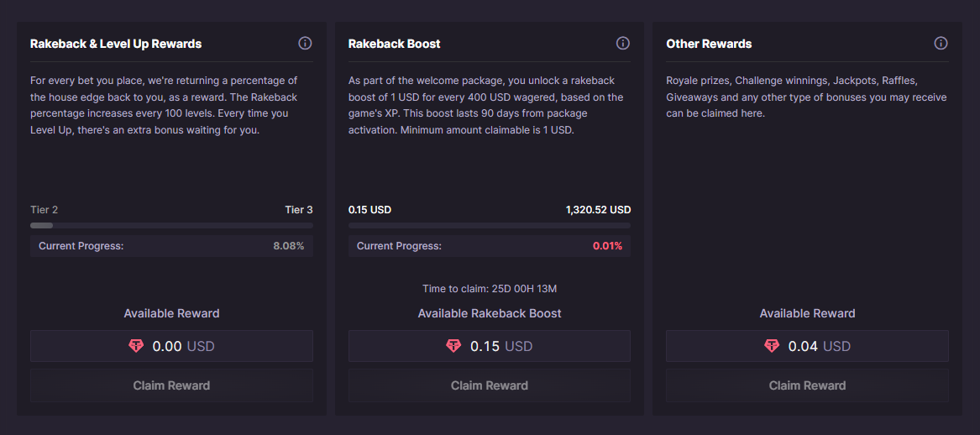Click Tether icon beside 0.00 USD

[136, 346]
